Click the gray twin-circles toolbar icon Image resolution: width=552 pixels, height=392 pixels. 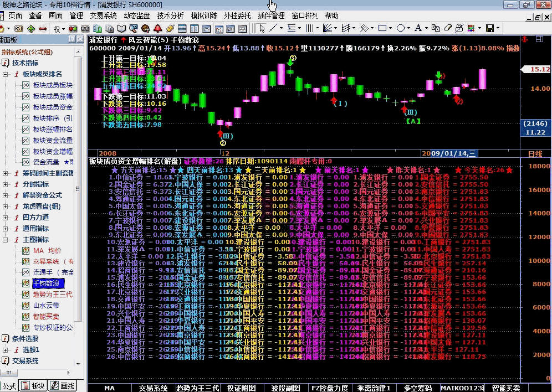[x=85, y=29]
